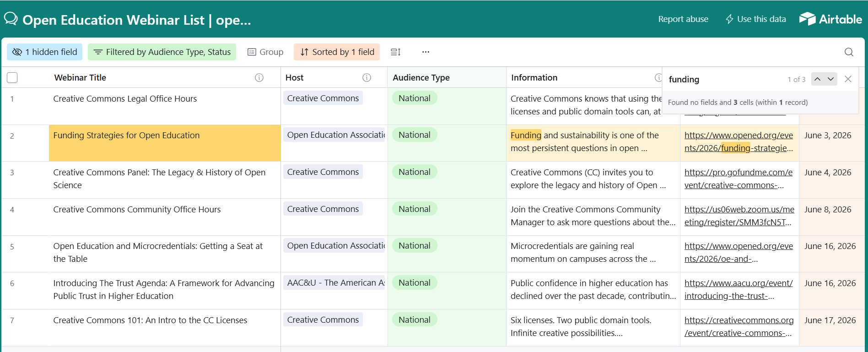Select the June 3, 2026 date cell
868x352 pixels.
(x=831, y=143)
